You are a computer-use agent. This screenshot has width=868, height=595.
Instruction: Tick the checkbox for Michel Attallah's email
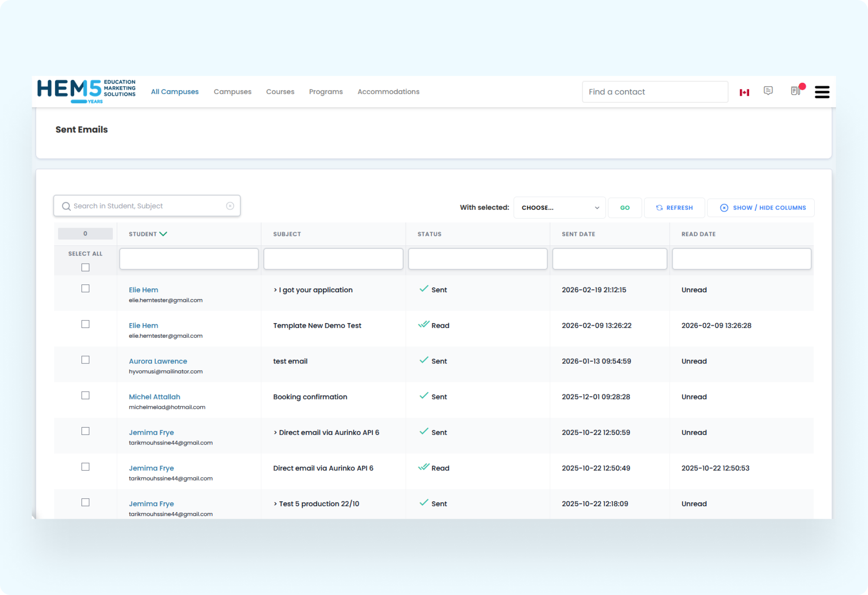(x=85, y=396)
